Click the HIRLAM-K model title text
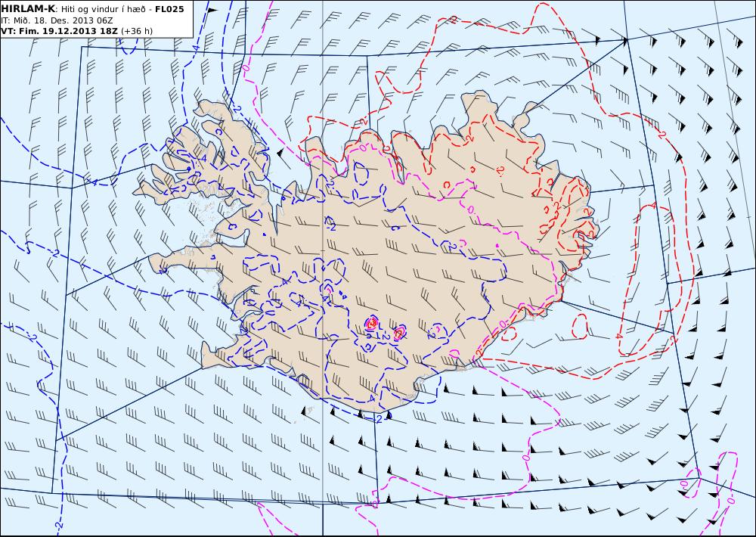 (x=28, y=9)
